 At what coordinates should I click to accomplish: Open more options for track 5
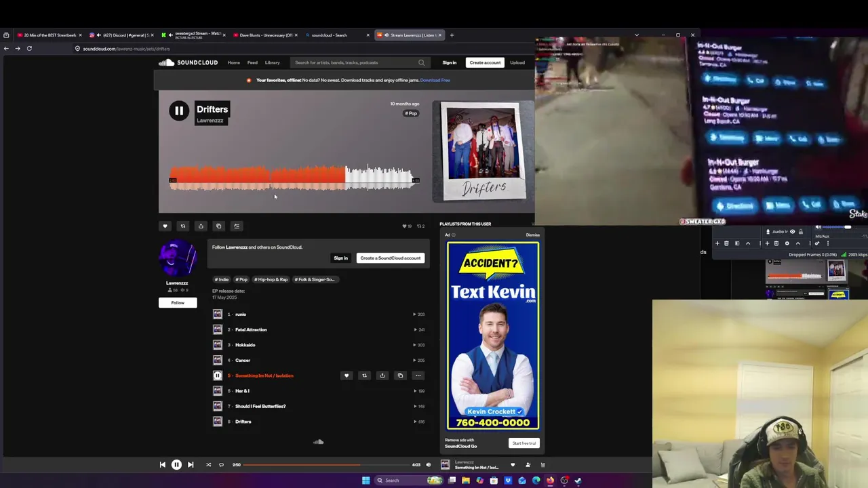pyautogui.click(x=418, y=375)
